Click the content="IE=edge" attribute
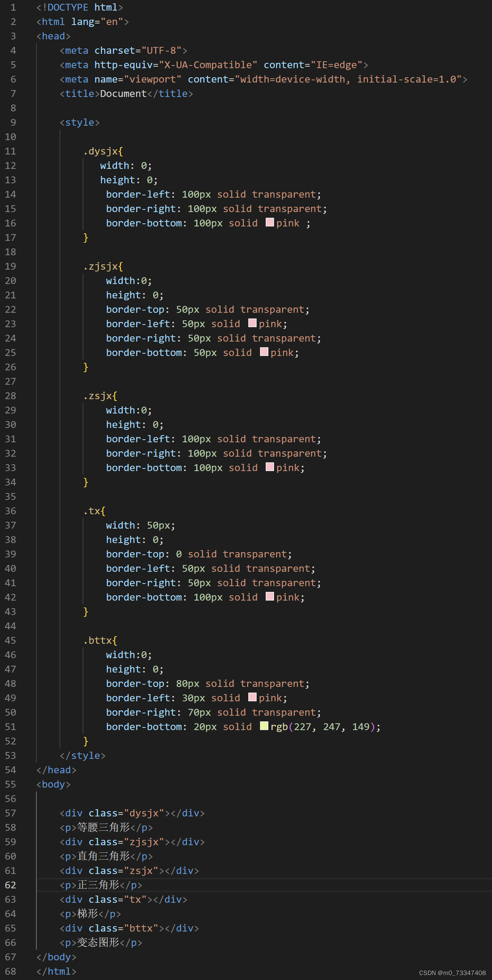The width and height of the screenshot is (492, 980). (313, 65)
